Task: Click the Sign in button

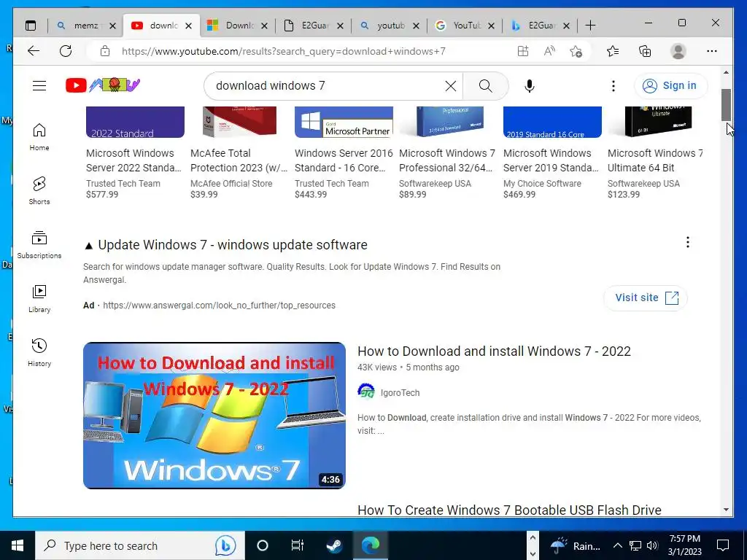Action: coord(670,86)
